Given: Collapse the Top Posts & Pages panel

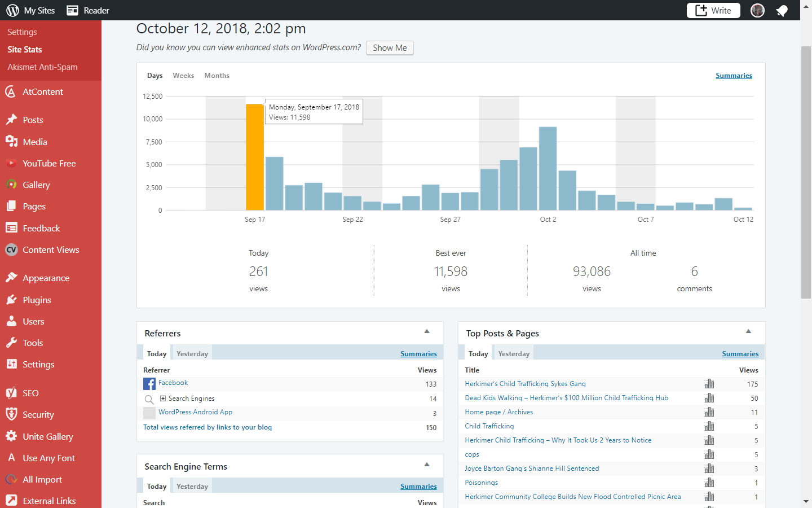Looking at the screenshot, I should tap(748, 332).
